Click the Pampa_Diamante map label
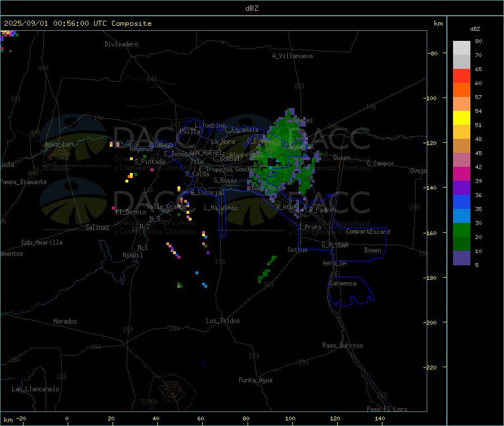The image size is (504, 426). click(x=23, y=182)
